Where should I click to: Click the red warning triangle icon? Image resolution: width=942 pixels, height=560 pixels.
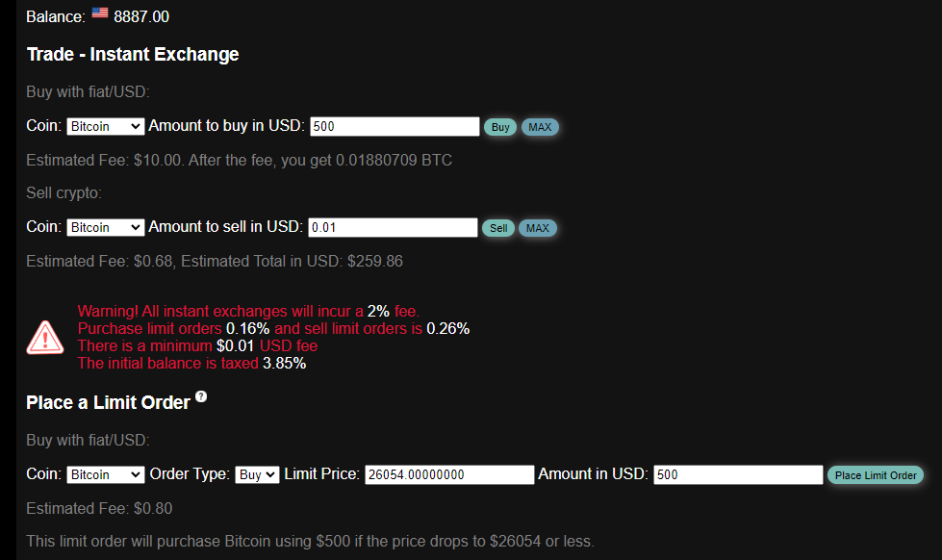tap(45, 338)
